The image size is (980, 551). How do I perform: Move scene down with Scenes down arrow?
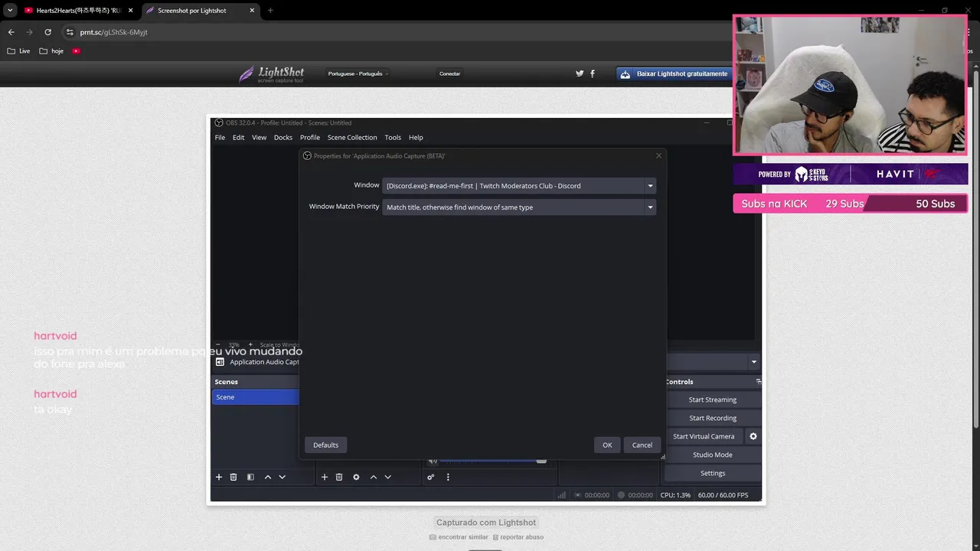click(x=283, y=477)
